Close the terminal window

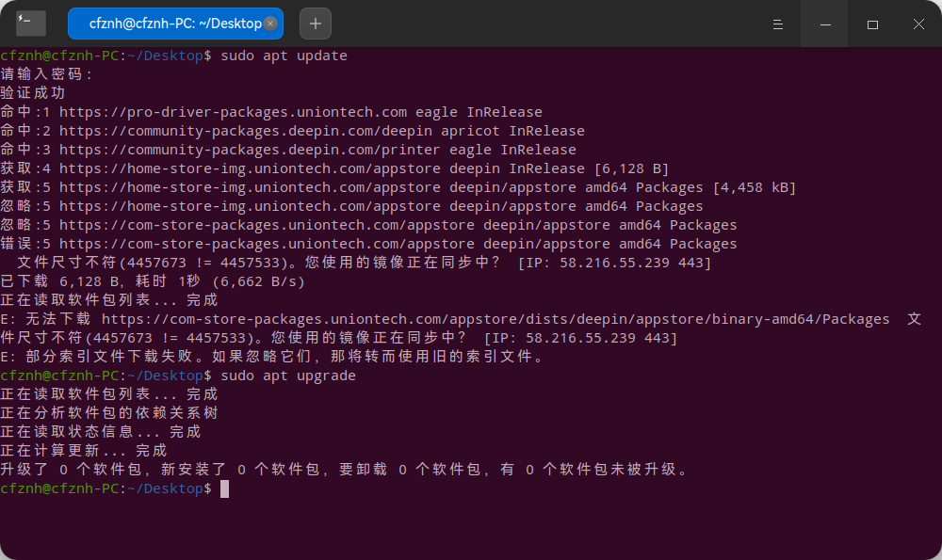coord(918,24)
